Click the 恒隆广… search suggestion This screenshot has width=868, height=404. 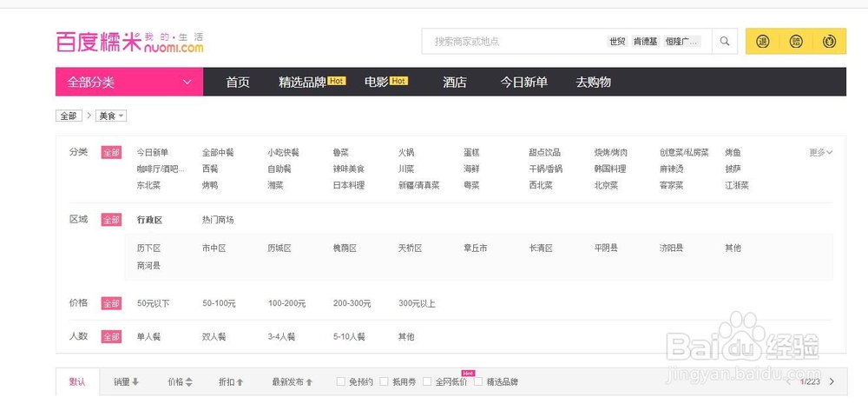682,42
